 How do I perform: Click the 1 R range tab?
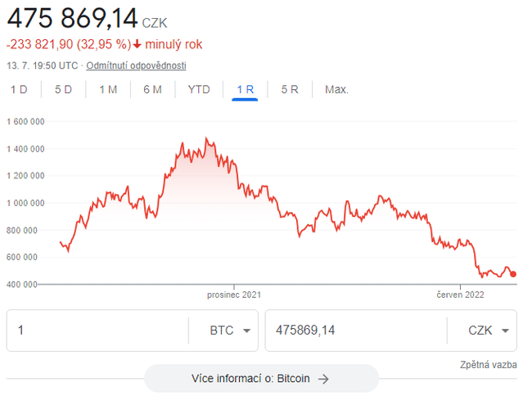click(245, 89)
